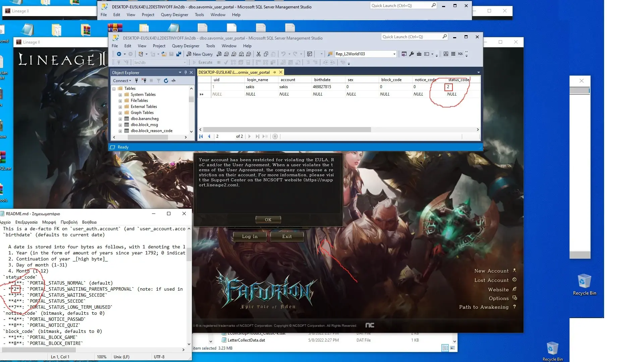
Task: Click the connect plug icon in Object Explorer
Action: click(137, 80)
